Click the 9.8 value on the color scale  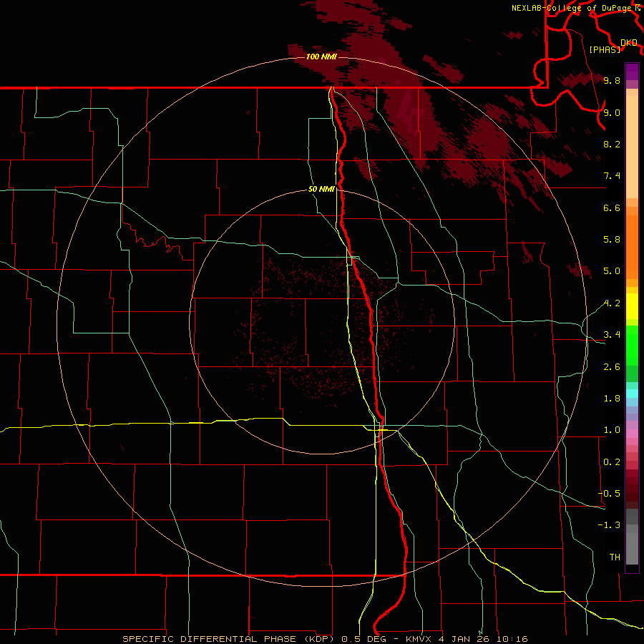pos(612,80)
